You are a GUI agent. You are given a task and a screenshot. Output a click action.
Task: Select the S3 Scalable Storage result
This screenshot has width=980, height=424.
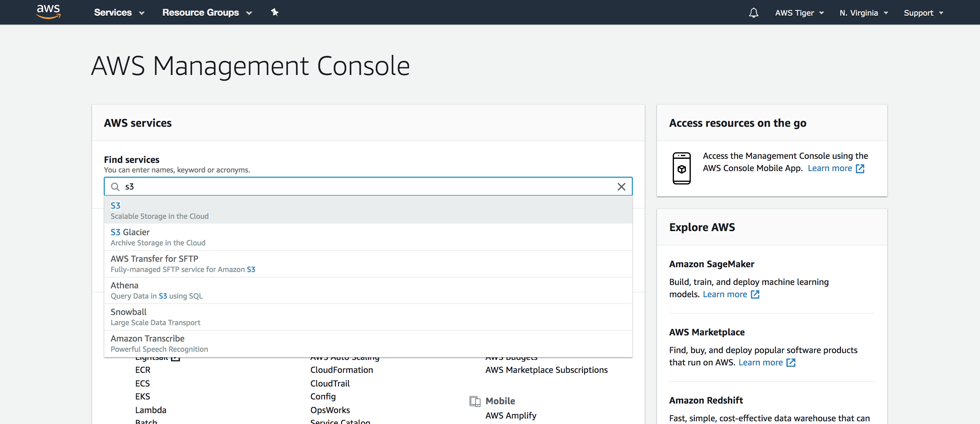coord(368,210)
